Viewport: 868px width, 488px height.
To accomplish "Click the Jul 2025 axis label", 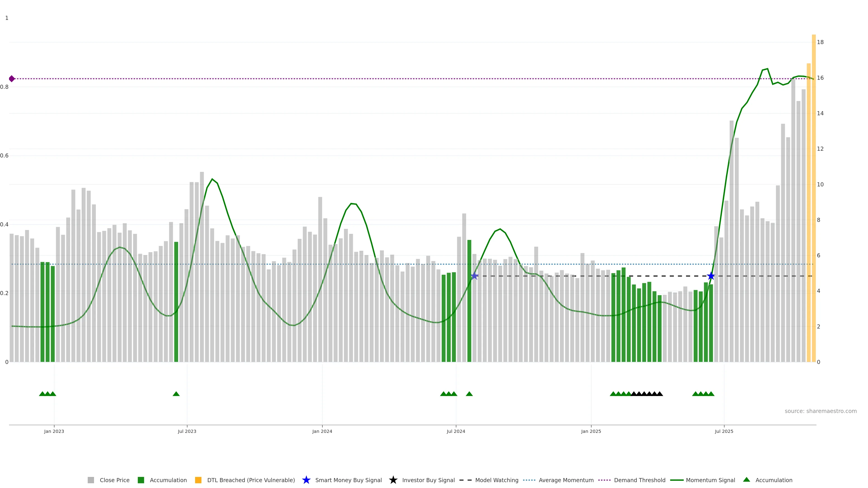I will 724,432.
